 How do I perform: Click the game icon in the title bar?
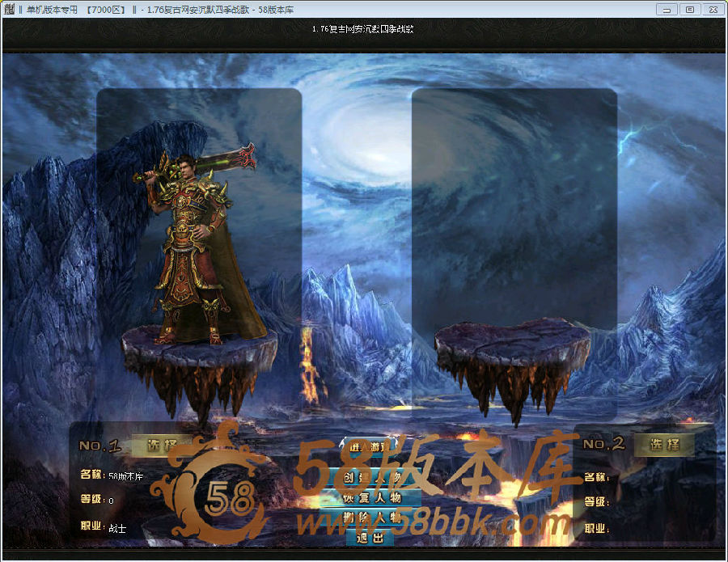(x=9, y=9)
